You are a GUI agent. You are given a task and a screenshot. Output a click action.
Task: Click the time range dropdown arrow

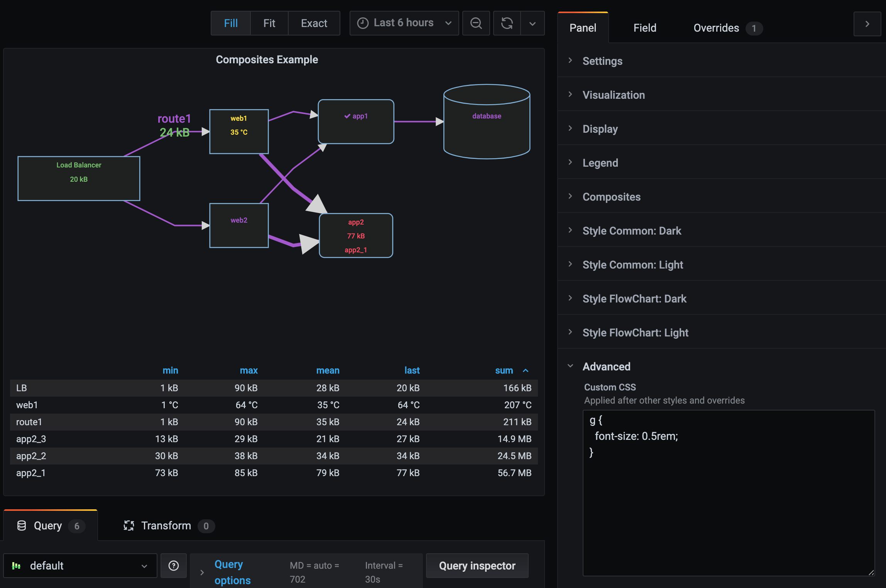pyautogui.click(x=449, y=23)
